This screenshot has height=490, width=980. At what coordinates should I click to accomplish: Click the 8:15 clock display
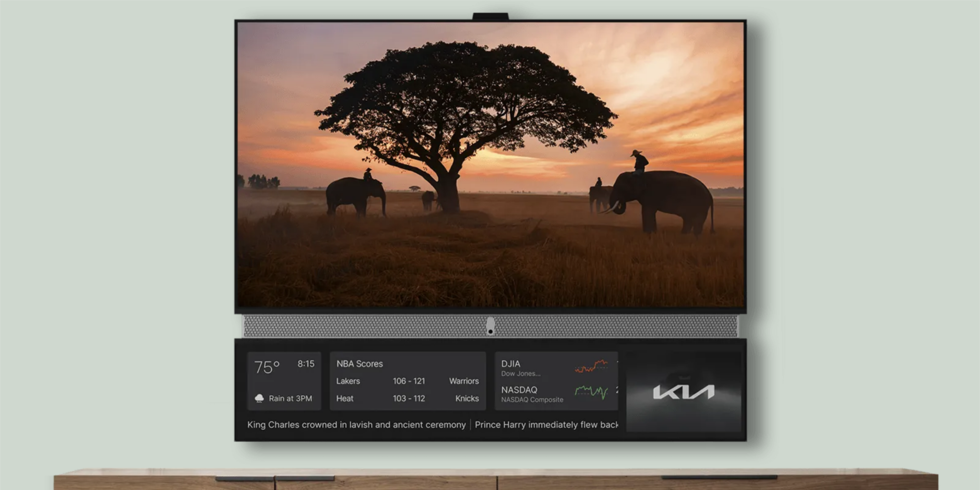[x=306, y=364]
